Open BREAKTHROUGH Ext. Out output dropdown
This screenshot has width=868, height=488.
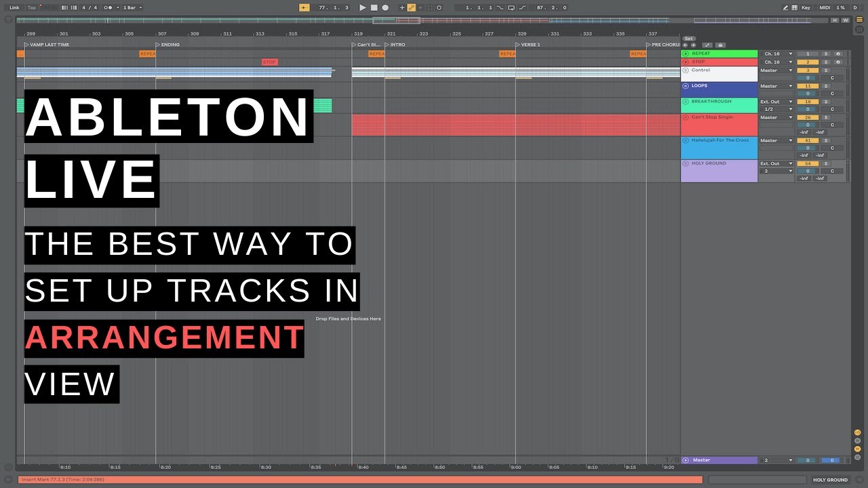[x=776, y=102]
